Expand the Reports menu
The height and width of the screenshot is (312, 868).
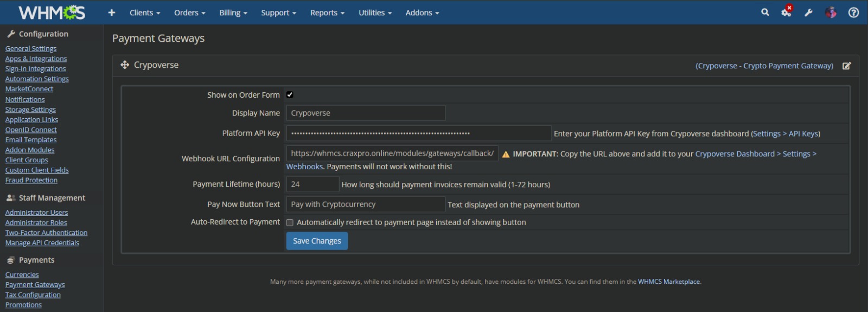327,12
